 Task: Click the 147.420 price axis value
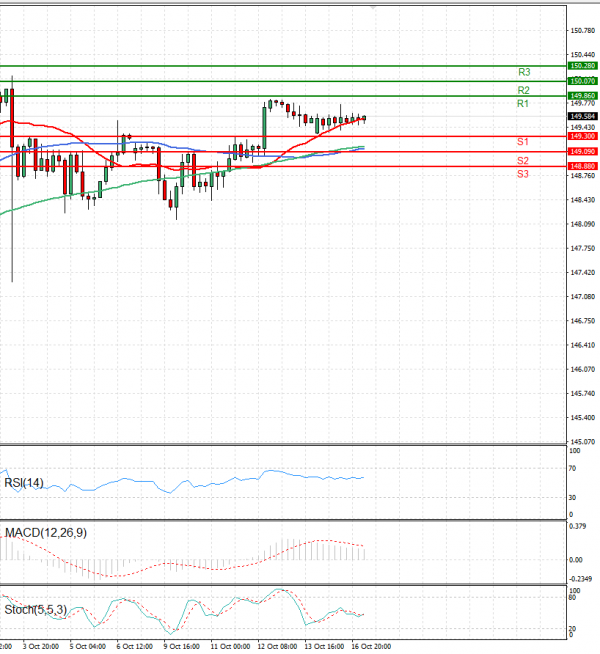(582, 272)
